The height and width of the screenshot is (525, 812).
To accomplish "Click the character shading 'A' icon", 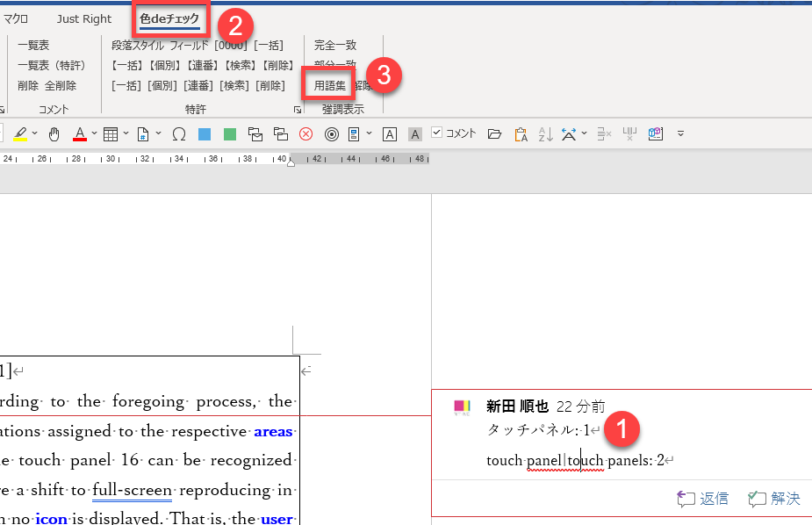I will (x=415, y=134).
